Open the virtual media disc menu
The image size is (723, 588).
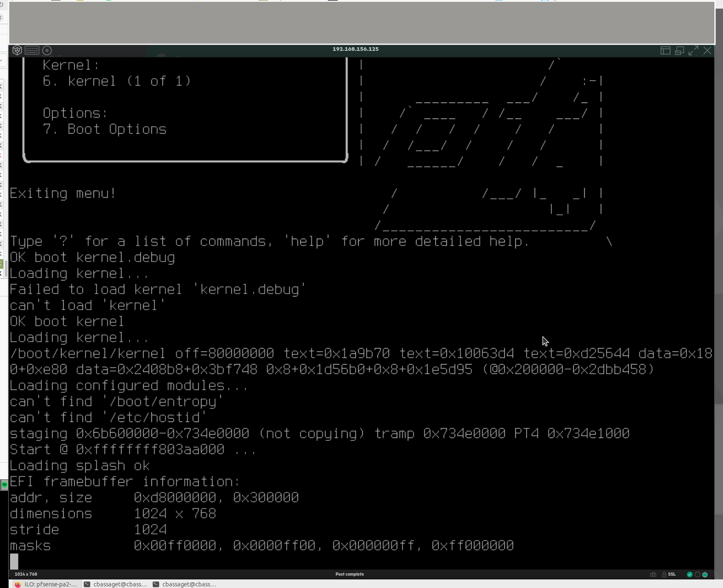click(47, 50)
